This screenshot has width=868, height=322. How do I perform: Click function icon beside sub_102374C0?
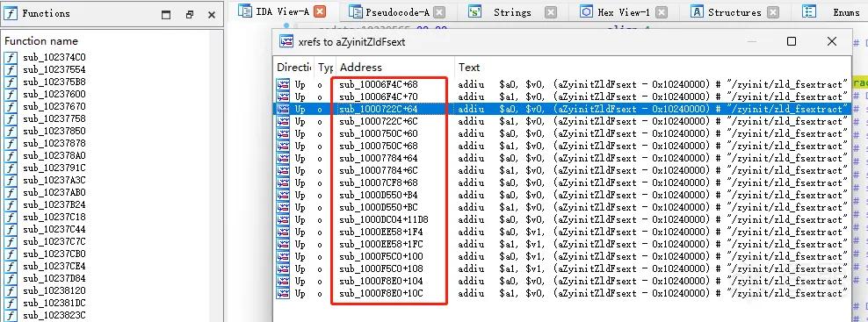(11, 58)
